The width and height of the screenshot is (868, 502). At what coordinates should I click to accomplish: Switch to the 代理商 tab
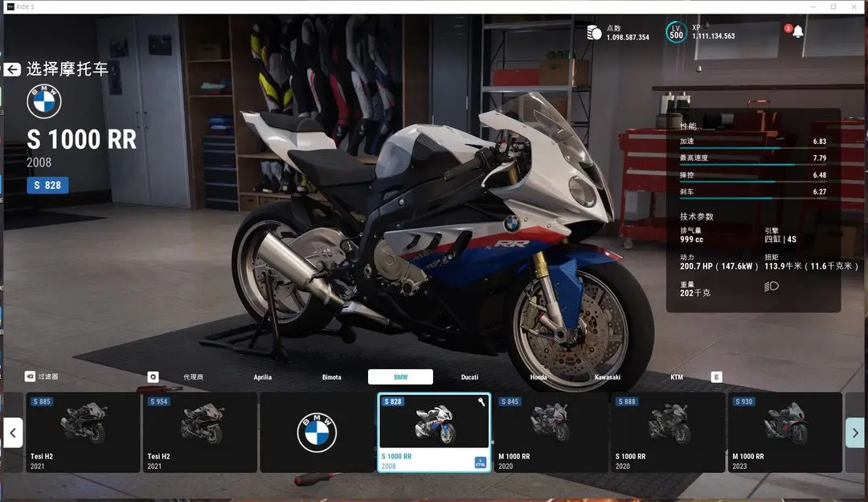point(193,377)
